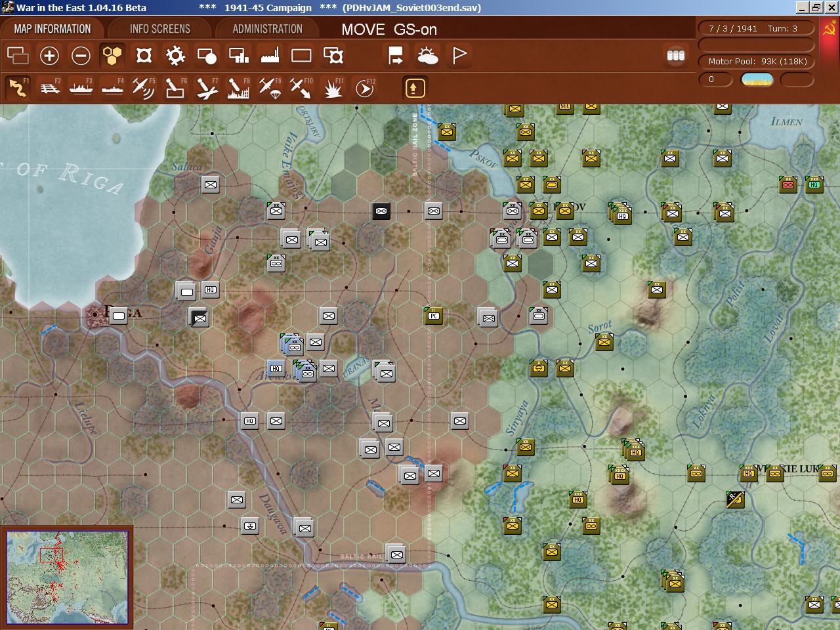Screen dimensions: 840x630
Task: Select the olive PC unit counter
Action: point(434,316)
